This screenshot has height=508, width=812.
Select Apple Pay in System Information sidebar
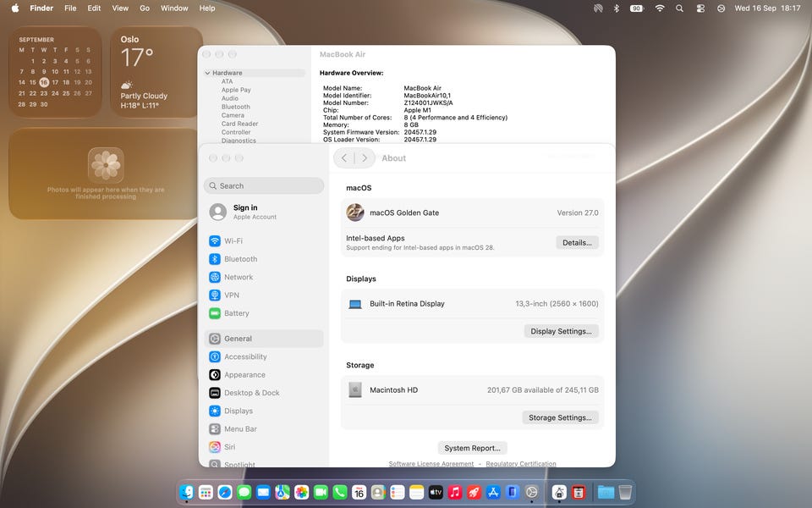tap(236, 90)
